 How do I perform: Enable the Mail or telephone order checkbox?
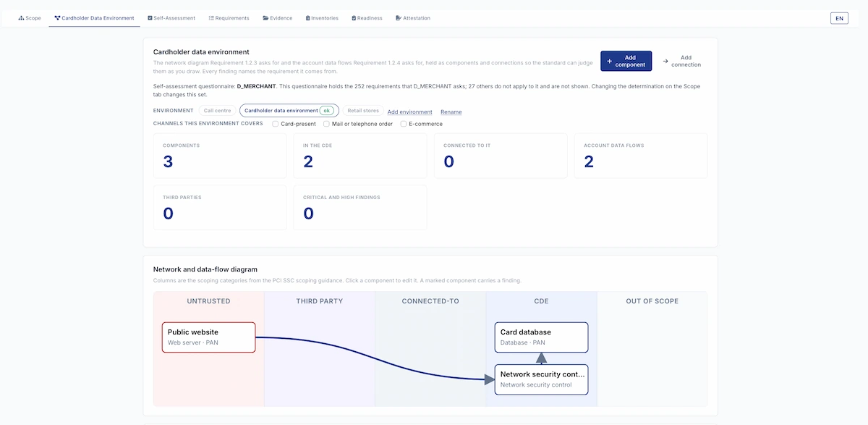[x=326, y=124]
